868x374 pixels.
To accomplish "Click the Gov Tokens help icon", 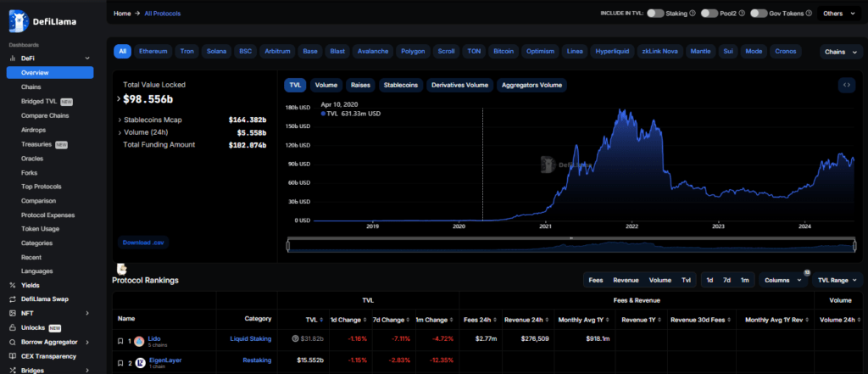I will (x=810, y=14).
